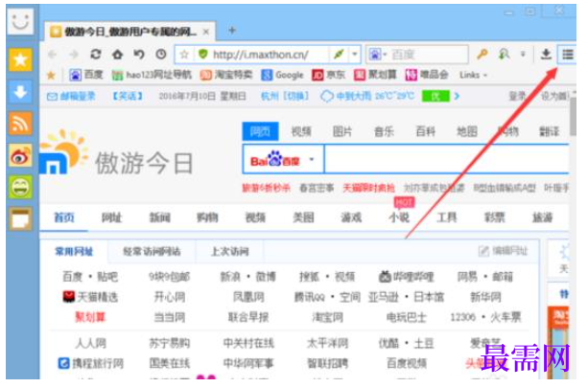
Task: Open the Downloads sidebar arrow icon
Action: [20, 92]
